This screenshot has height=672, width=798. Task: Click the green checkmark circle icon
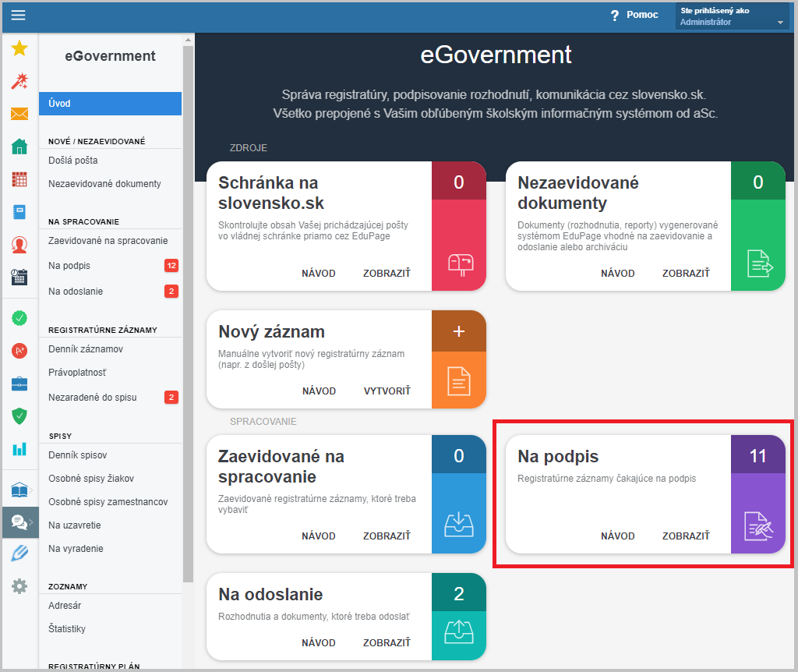[x=19, y=318]
